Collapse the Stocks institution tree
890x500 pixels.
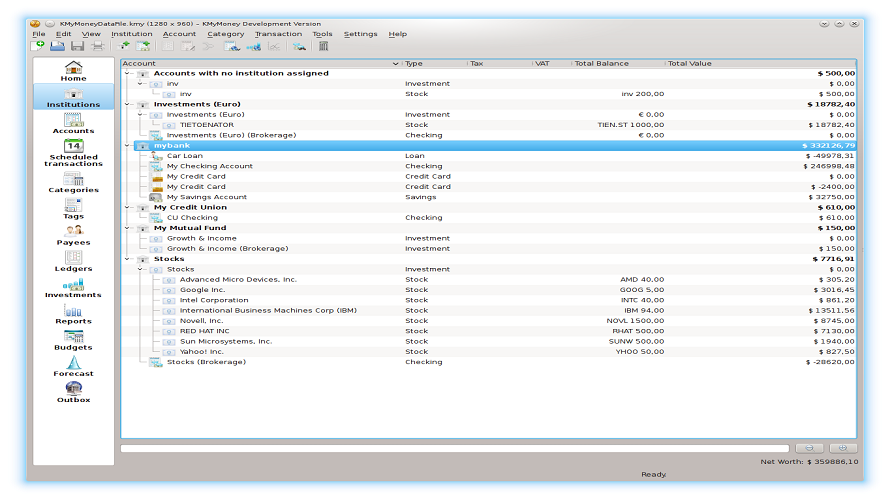point(127,259)
